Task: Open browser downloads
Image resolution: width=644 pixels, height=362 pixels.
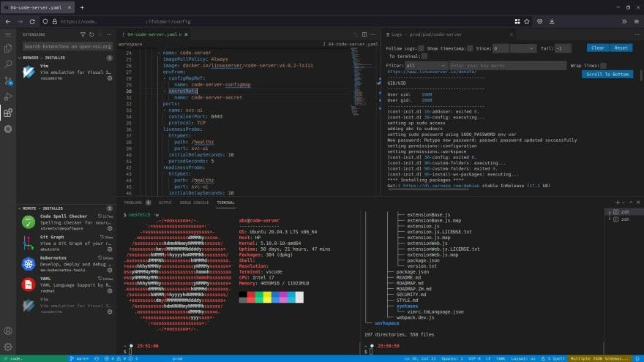Action: [552, 21]
